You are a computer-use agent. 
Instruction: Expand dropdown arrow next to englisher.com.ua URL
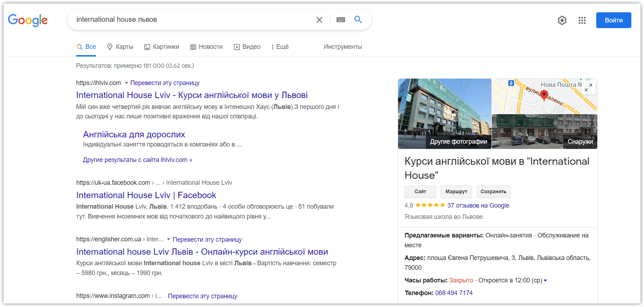coord(169,239)
